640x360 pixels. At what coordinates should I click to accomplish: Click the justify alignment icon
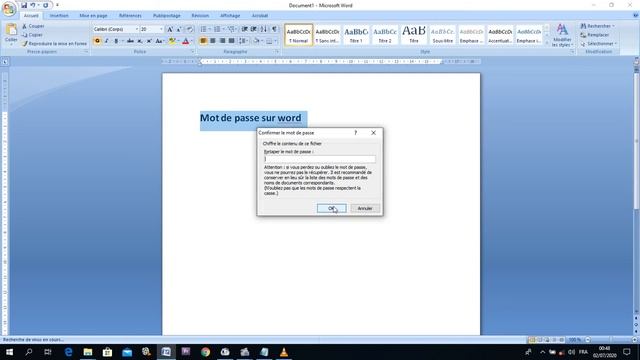[231, 41]
